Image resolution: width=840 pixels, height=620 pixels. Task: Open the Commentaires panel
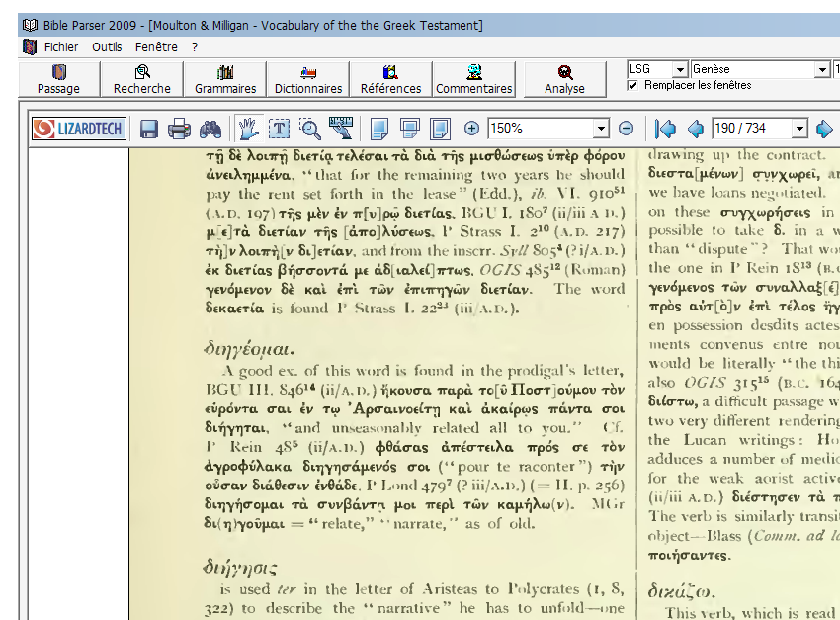pyautogui.click(x=474, y=79)
